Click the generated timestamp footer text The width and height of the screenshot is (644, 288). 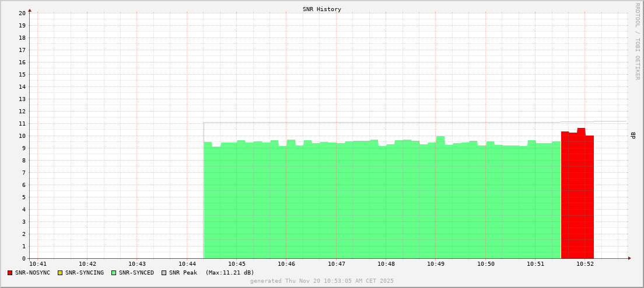point(321,281)
